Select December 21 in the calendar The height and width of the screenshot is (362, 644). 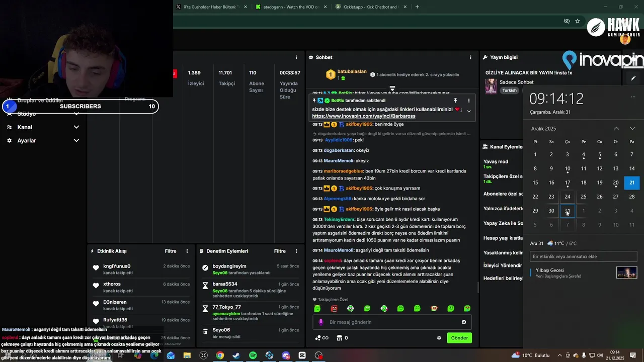[632, 183]
